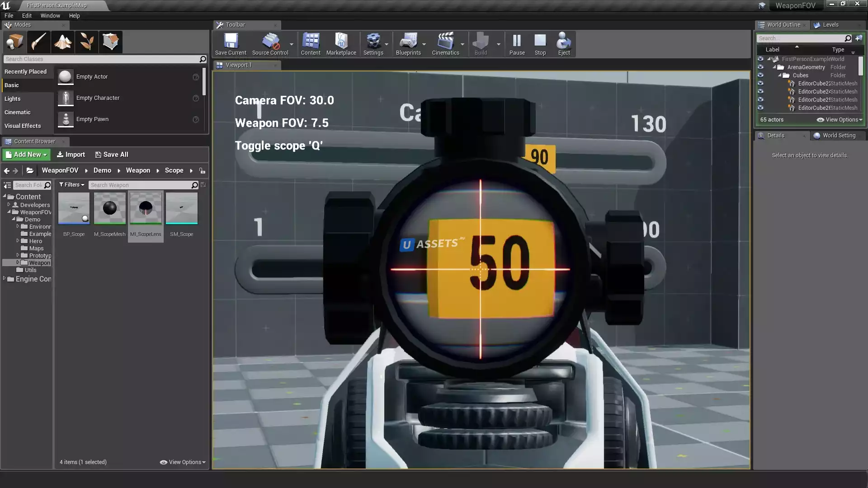Open the Add New dropdown
Viewport: 868px width, 488px height.
27,155
